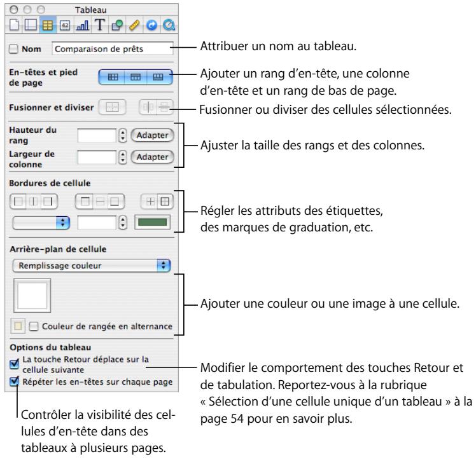Image resolution: width=476 pixels, height=459 pixels.
Task: Click the Hauteur du rang value field
Action: 97,135
